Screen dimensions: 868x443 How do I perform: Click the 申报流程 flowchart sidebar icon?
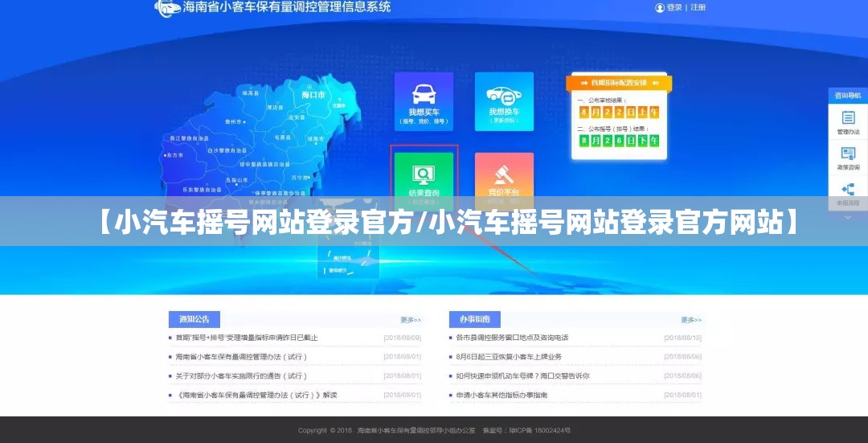(x=848, y=192)
